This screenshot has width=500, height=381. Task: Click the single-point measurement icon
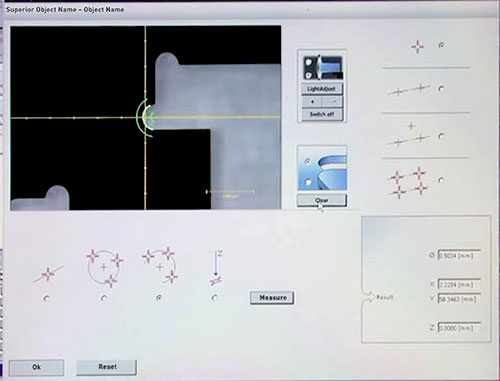(417, 46)
